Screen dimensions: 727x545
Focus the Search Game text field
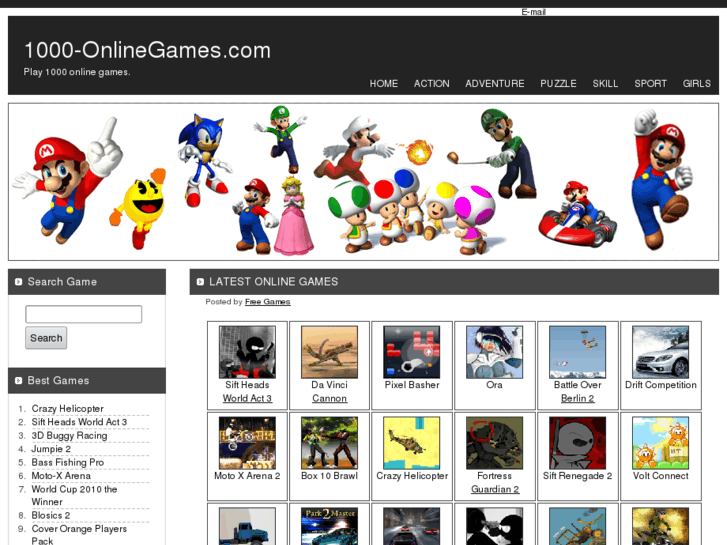click(x=83, y=314)
